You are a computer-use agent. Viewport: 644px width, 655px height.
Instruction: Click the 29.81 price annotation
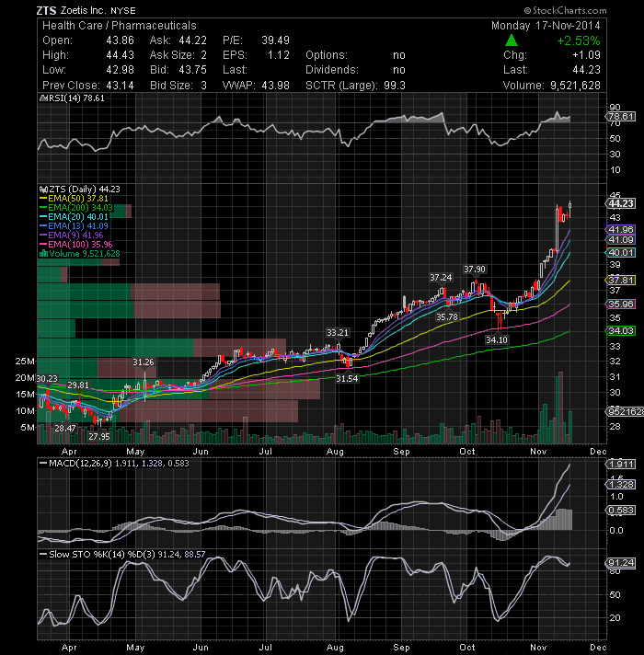click(78, 385)
